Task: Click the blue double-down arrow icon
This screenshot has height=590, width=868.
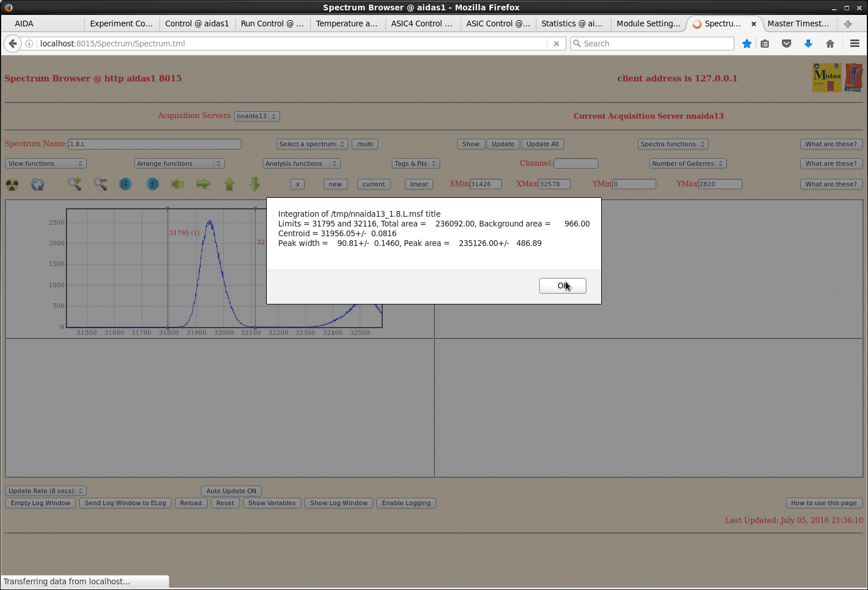Action: (126, 184)
